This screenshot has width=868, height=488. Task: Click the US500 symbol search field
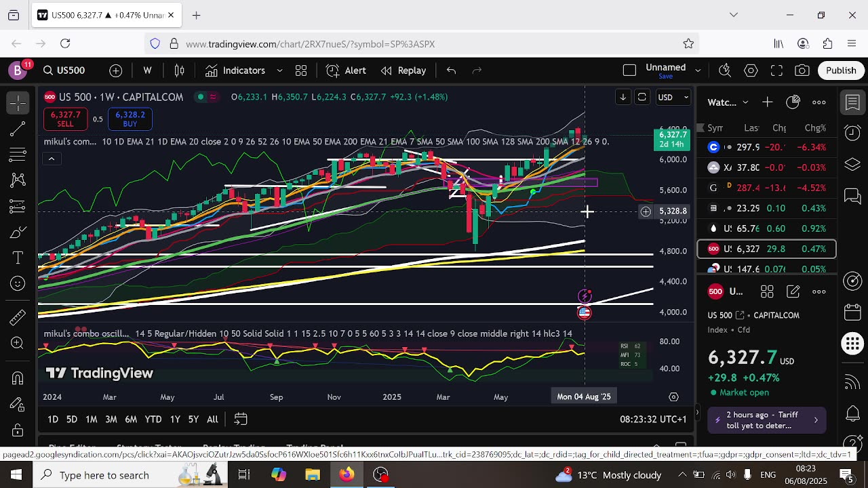(x=64, y=70)
